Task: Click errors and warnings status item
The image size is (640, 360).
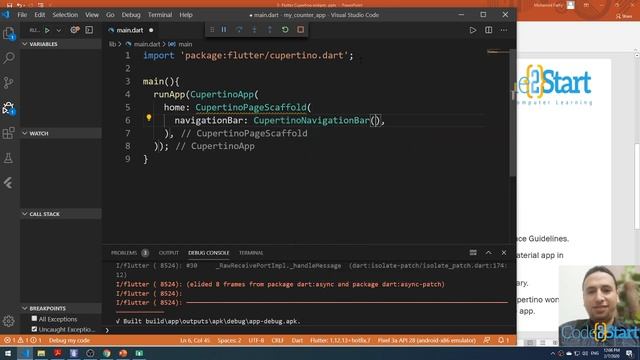Action: click(x=23, y=340)
